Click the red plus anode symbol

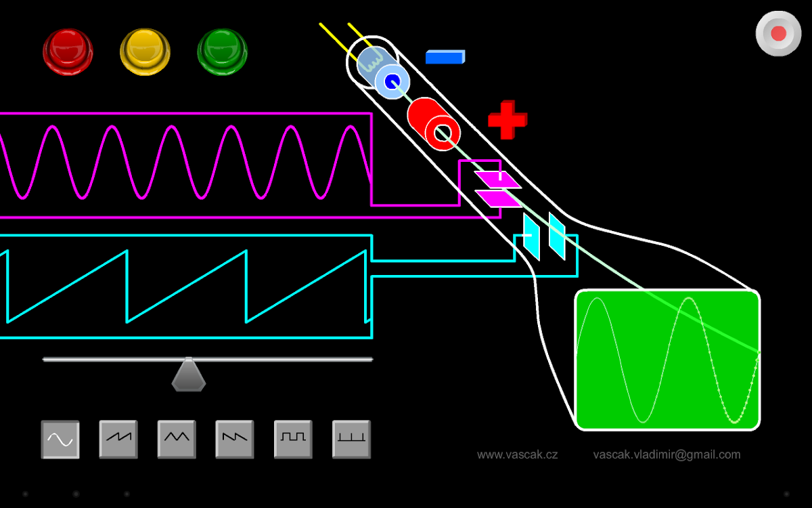(507, 120)
